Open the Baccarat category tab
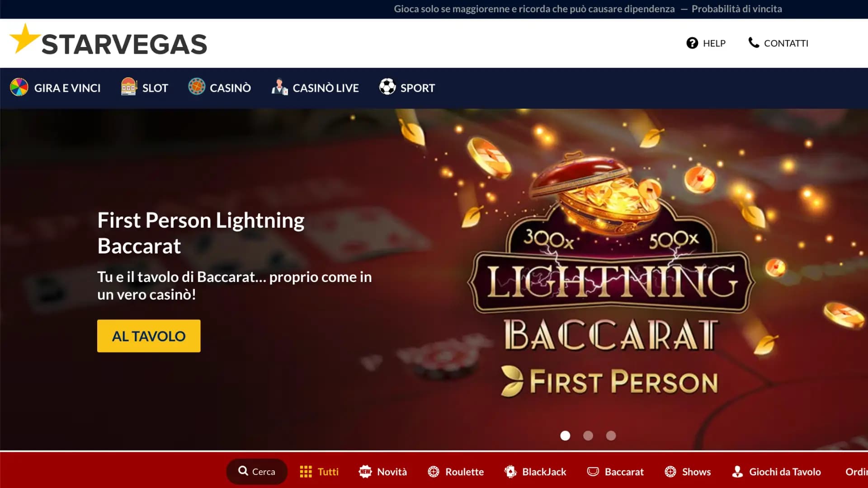Screen dimensions: 868x488 pos(615,472)
